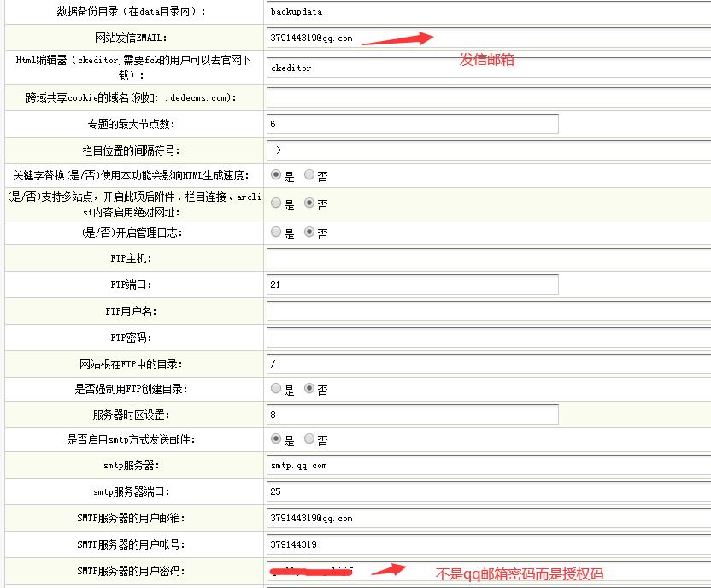Edit the SMTP服务器的用户密码 field
The width and height of the screenshot is (711, 588).
coord(385,570)
